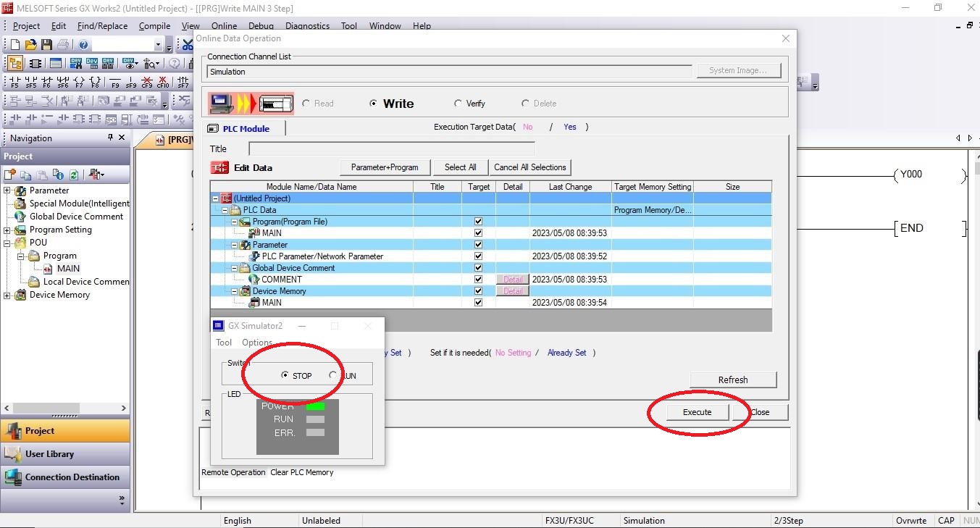Collapse the POU node in Project tree

(x=7, y=243)
